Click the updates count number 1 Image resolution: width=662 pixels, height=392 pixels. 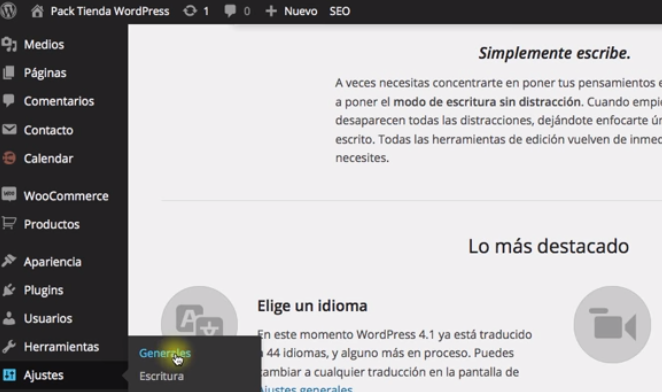(x=206, y=11)
